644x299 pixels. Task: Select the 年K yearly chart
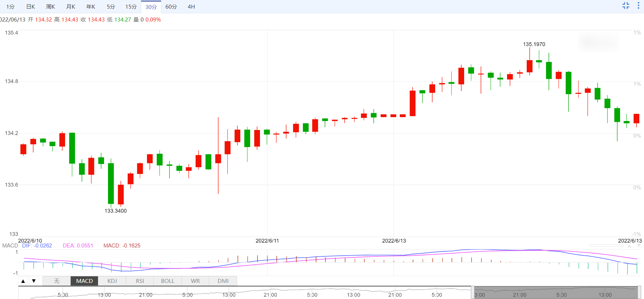point(91,7)
